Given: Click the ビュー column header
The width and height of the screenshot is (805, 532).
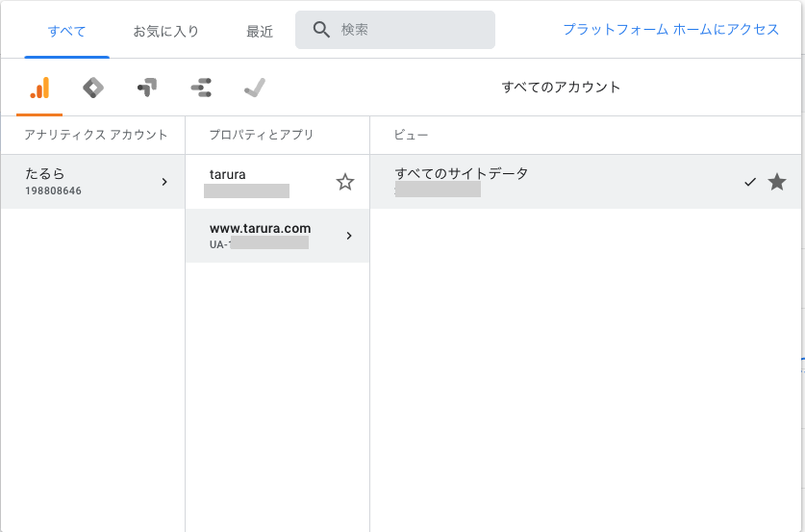Looking at the screenshot, I should pos(411,135).
